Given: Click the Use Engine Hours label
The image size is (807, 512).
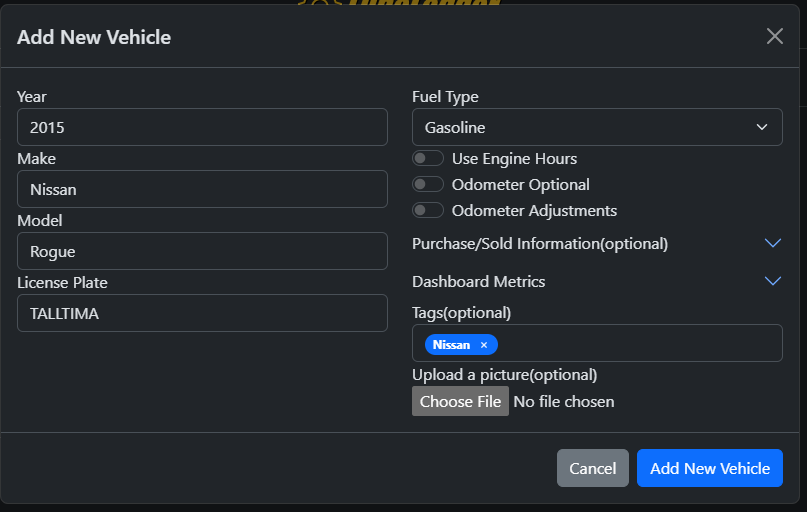Looking at the screenshot, I should coord(514,158).
